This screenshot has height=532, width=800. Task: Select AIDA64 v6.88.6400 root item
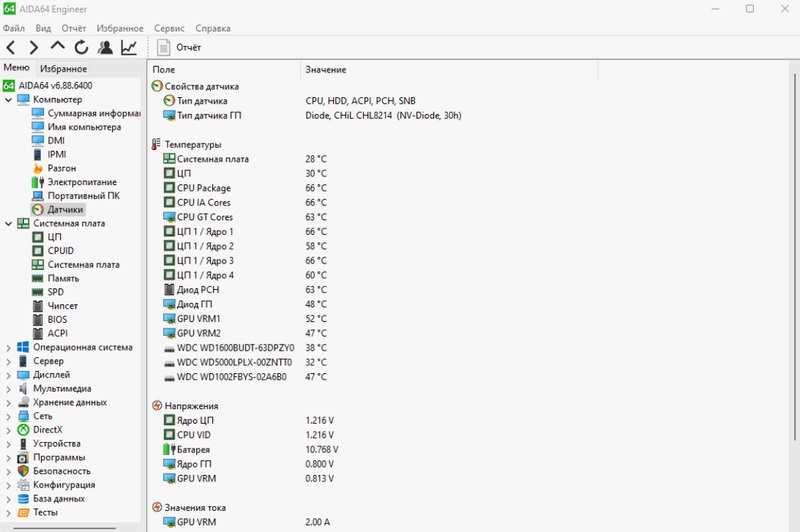pos(56,86)
